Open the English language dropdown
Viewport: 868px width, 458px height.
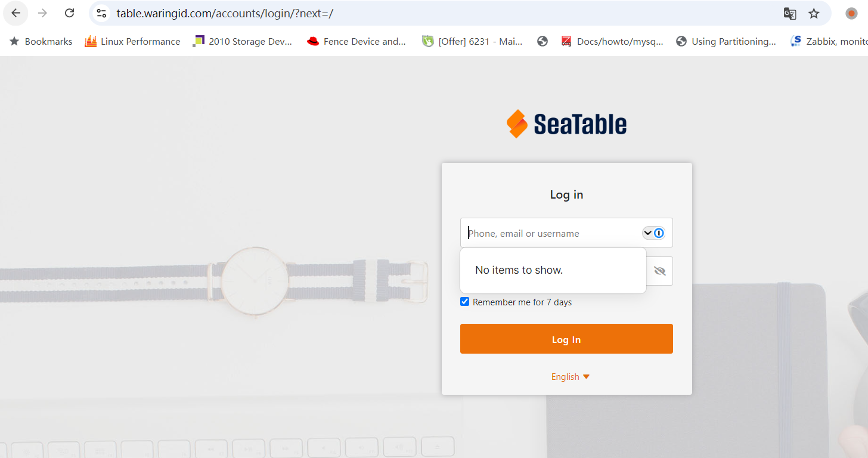click(x=571, y=377)
